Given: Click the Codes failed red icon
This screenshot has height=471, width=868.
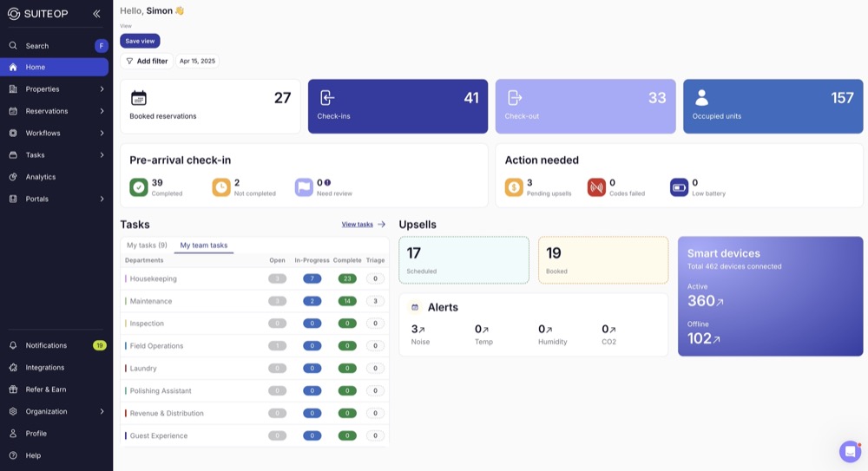Looking at the screenshot, I should (596, 187).
